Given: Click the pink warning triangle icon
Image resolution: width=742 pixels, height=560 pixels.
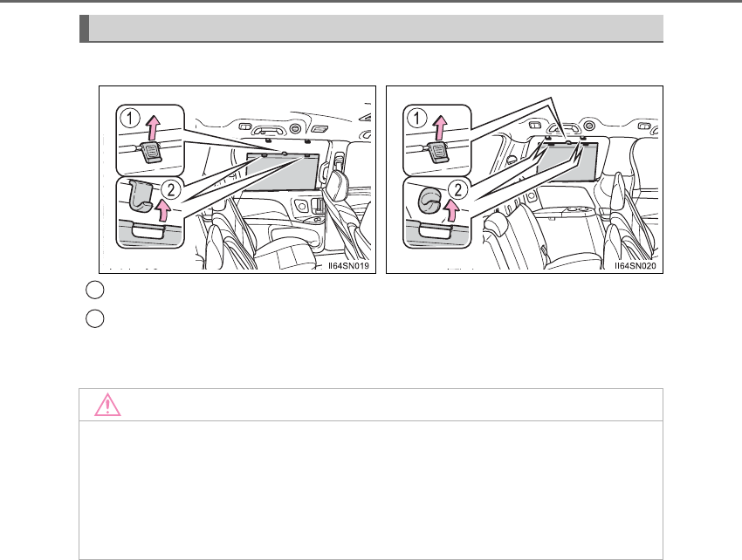Looking at the screenshot, I should [107, 405].
